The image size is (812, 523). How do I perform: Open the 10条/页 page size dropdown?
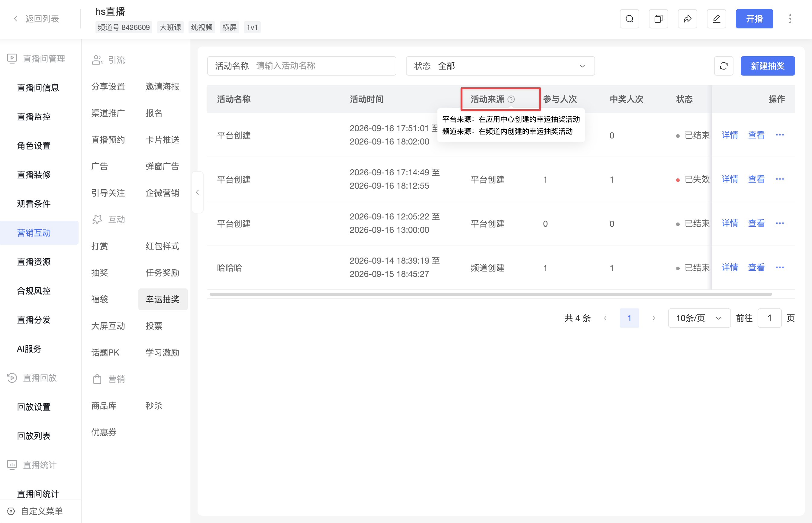(x=699, y=318)
